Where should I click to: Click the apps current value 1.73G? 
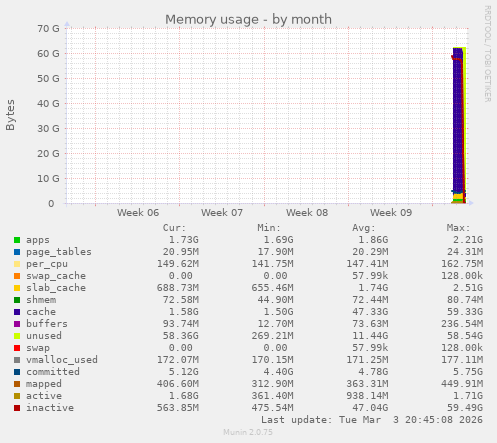coord(184,240)
